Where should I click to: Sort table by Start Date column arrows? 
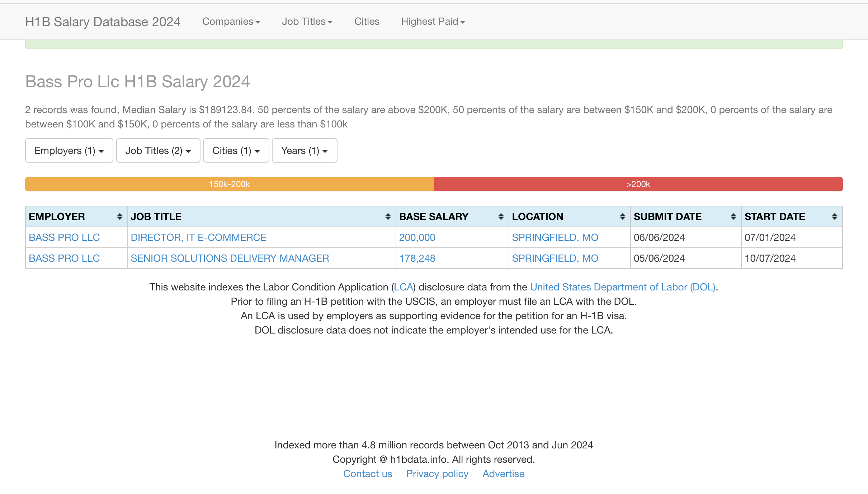[834, 216]
